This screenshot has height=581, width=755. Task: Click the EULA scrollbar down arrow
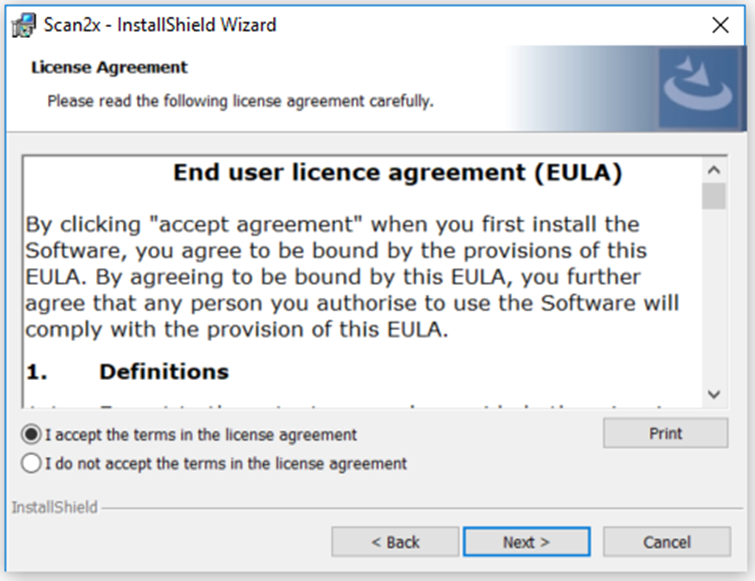point(713,395)
